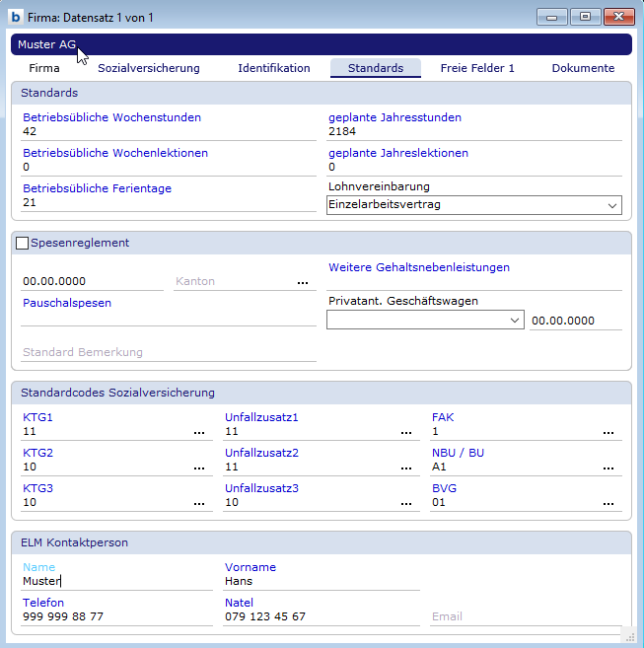
Task: Open the Unfallzusatz1 lookup ellipsis button
Action: [406, 432]
